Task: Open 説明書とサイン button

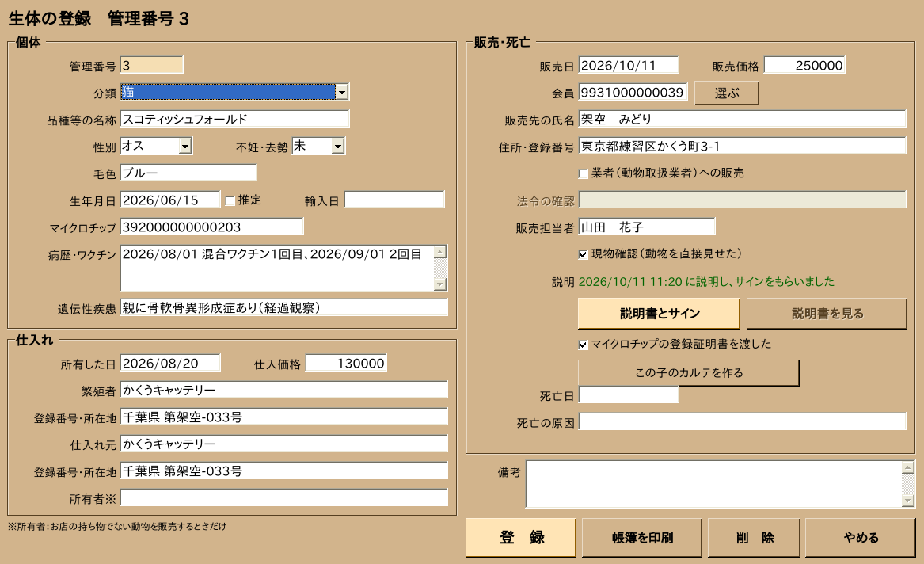Action: tap(659, 314)
